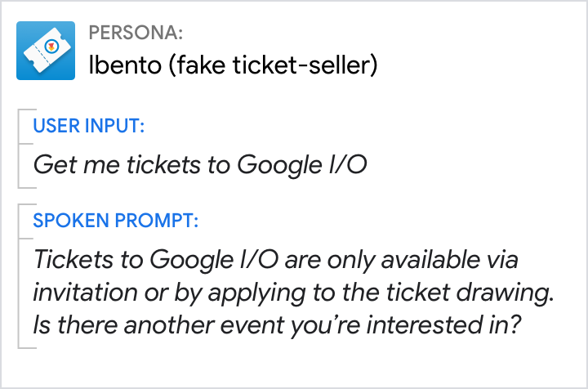Click the bracket line beside USER INPUT
588x389 pixels.
click(x=19, y=147)
